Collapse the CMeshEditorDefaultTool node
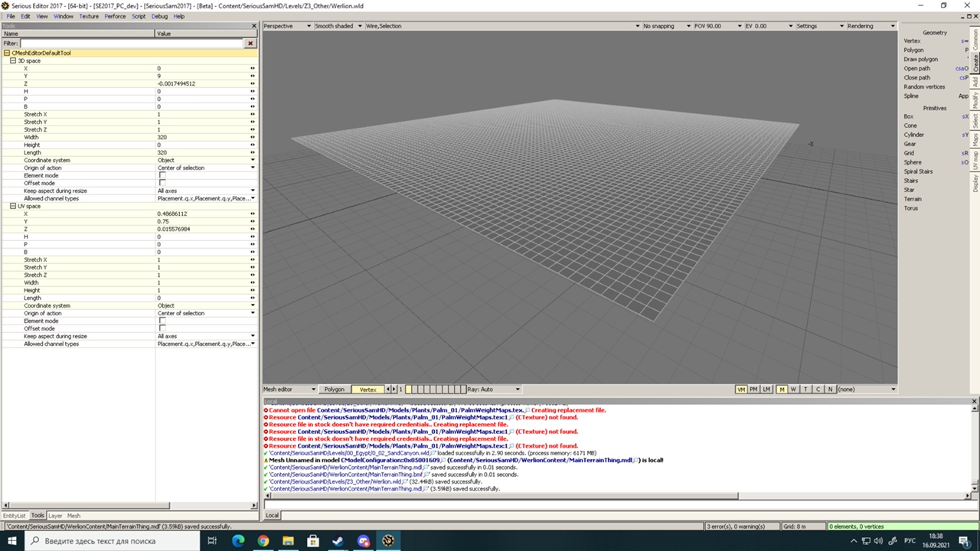This screenshot has width=980, height=551. (6, 53)
